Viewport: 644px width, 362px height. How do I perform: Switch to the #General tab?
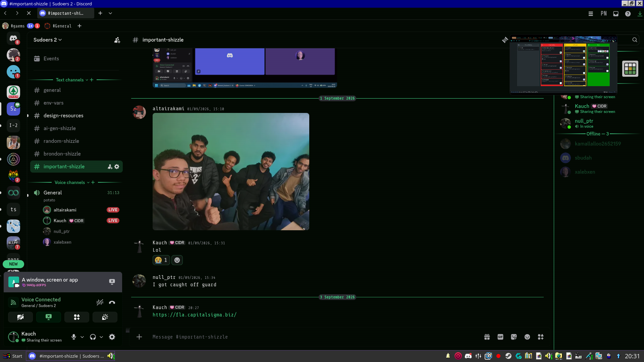[58, 26]
